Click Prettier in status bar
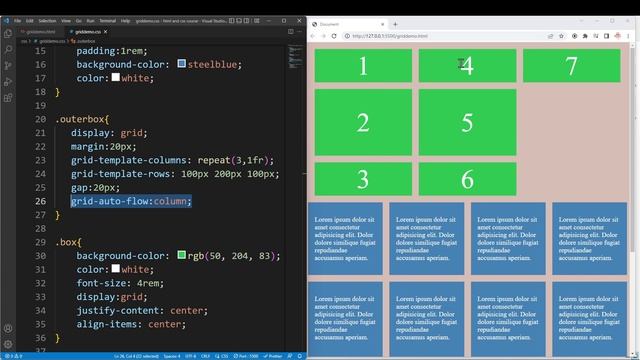This screenshot has height=360, width=640. pyautogui.click(x=273, y=356)
